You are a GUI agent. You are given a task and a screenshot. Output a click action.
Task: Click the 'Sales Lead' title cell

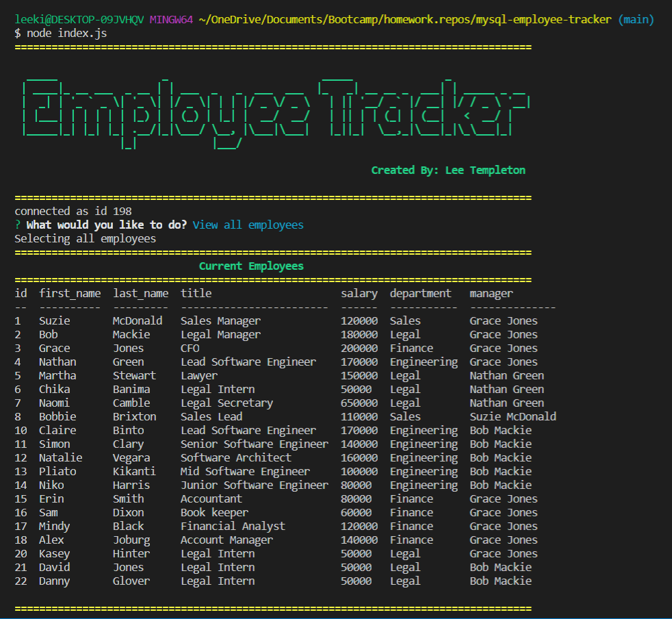[211, 416]
